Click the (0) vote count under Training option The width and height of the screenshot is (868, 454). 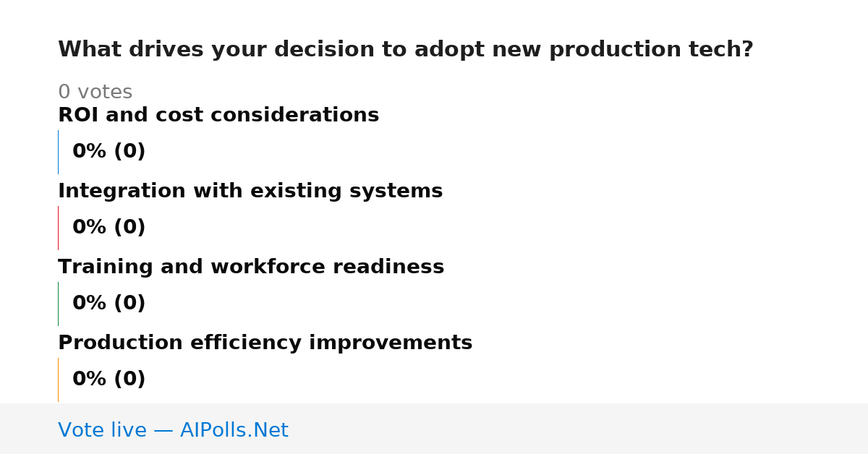click(x=130, y=304)
